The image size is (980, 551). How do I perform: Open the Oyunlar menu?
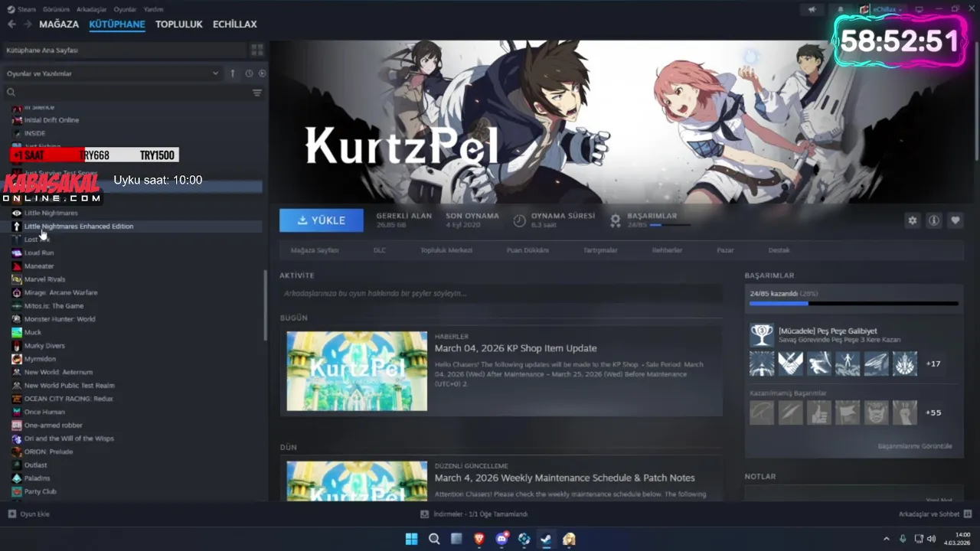pos(125,9)
